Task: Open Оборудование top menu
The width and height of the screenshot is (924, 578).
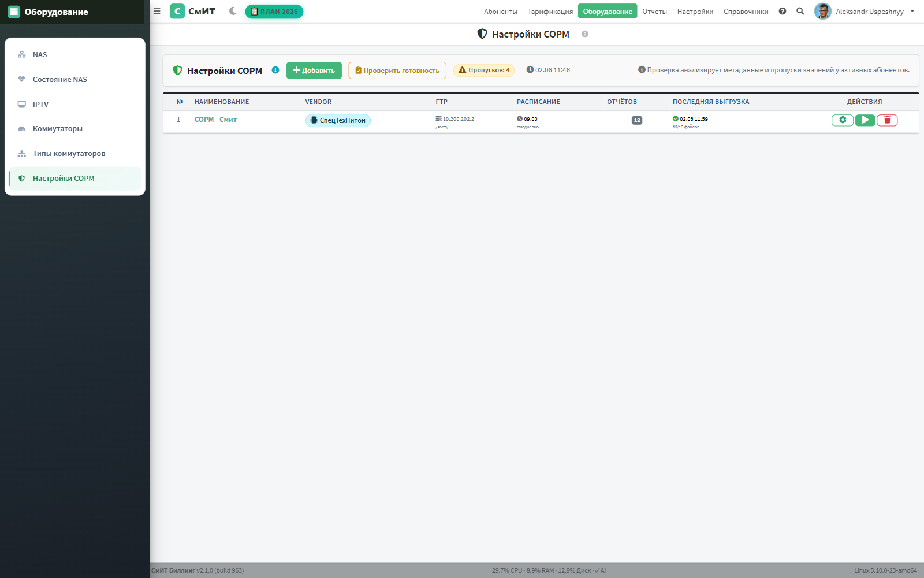Action: [x=608, y=12]
